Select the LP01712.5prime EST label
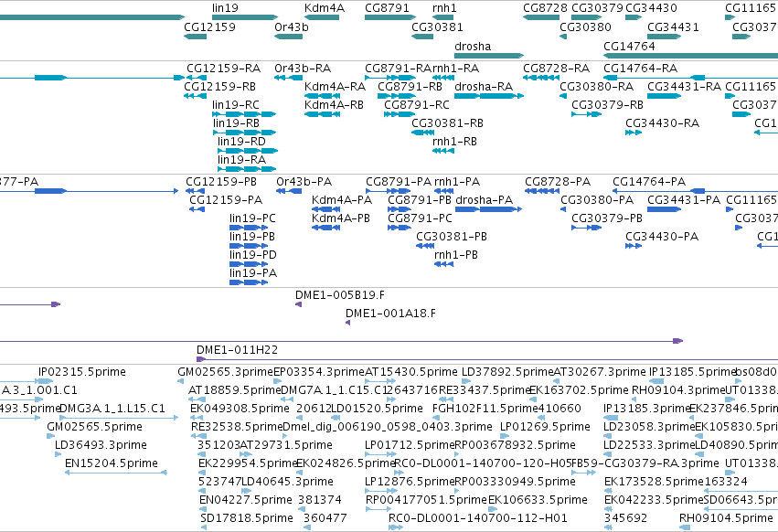 (x=410, y=444)
